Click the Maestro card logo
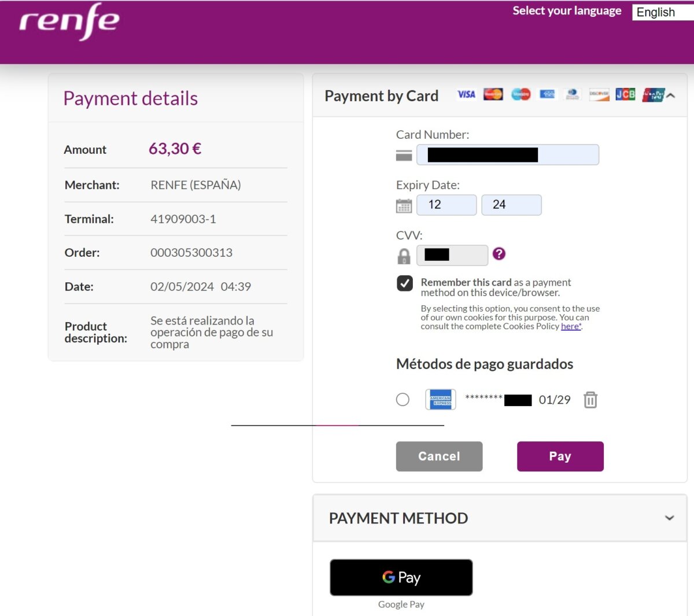694x616 pixels. (520, 94)
